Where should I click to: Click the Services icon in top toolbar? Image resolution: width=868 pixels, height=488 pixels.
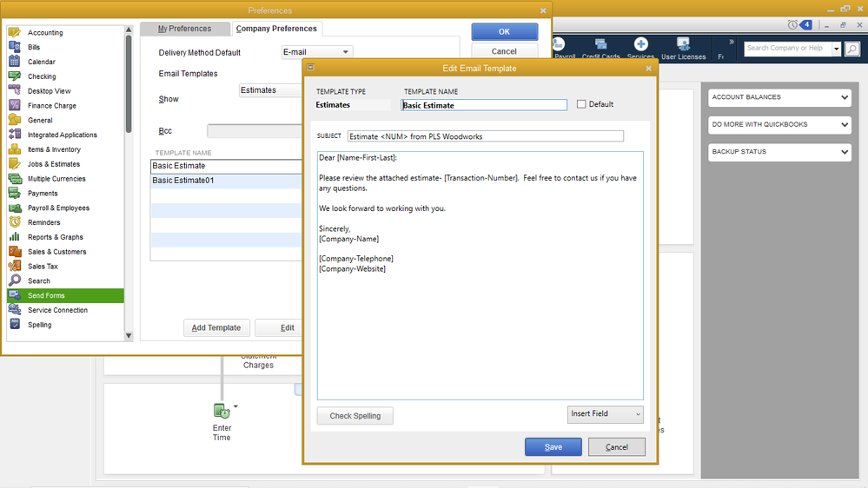640,44
